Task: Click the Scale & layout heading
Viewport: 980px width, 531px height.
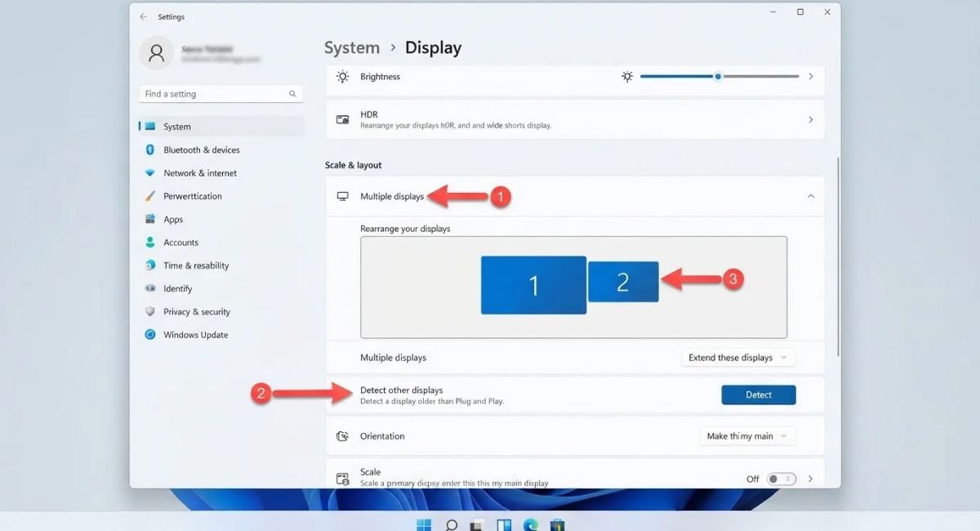Action: pyautogui.click(x=354, y=165)
